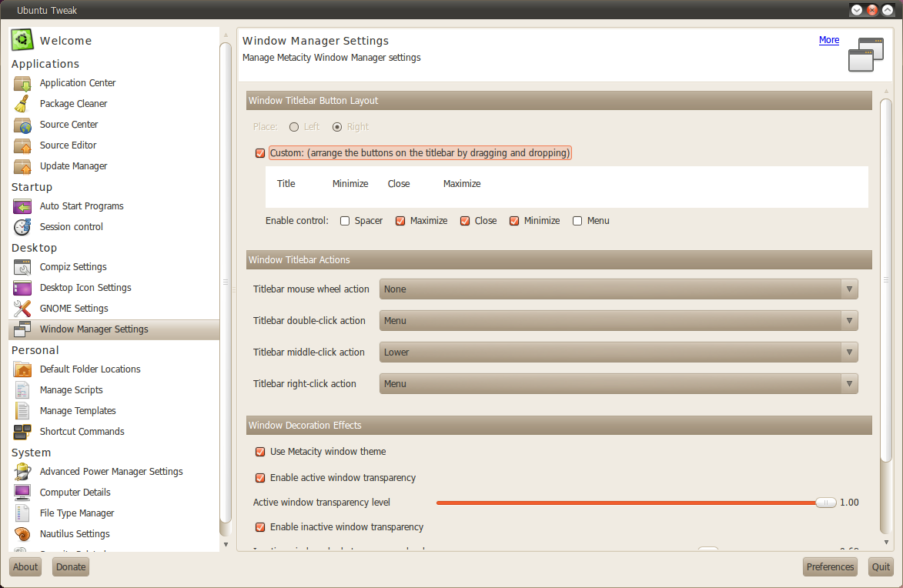The image size is (903, 588).
Task: Enable the Menu control checkbox
Action: coord(577,221)
